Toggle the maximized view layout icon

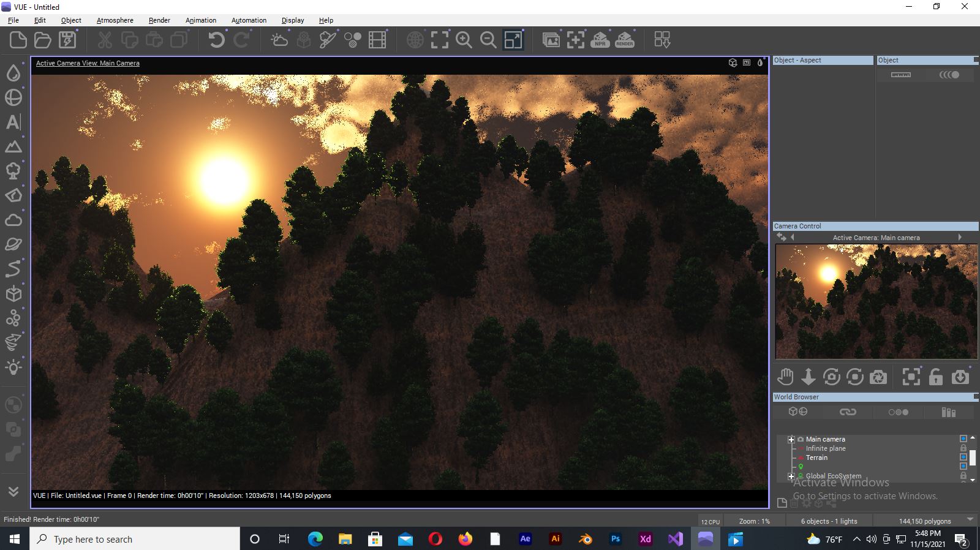[x=513, y=40]
